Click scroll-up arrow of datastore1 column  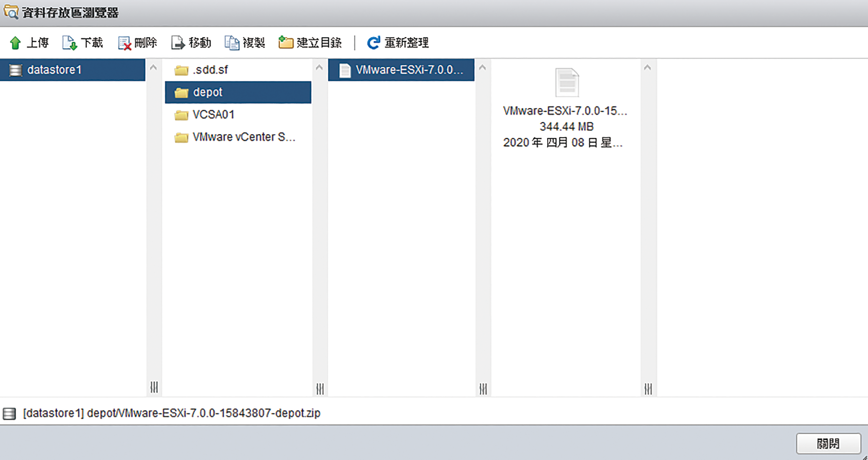point(153,67)
